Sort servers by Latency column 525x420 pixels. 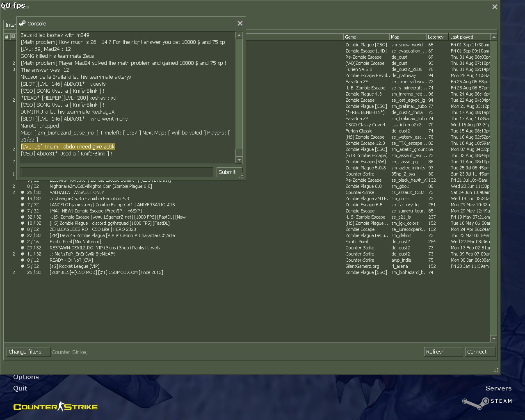click(437, 37)
